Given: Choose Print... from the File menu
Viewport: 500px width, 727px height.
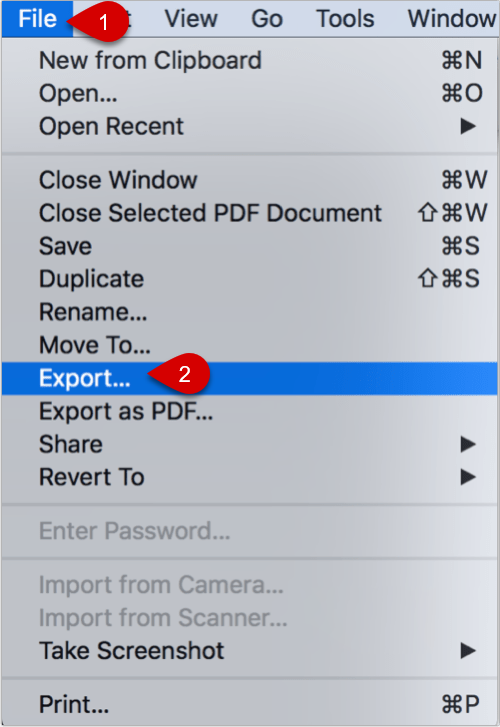Looking at the screenshot, I should click(250, 704).
